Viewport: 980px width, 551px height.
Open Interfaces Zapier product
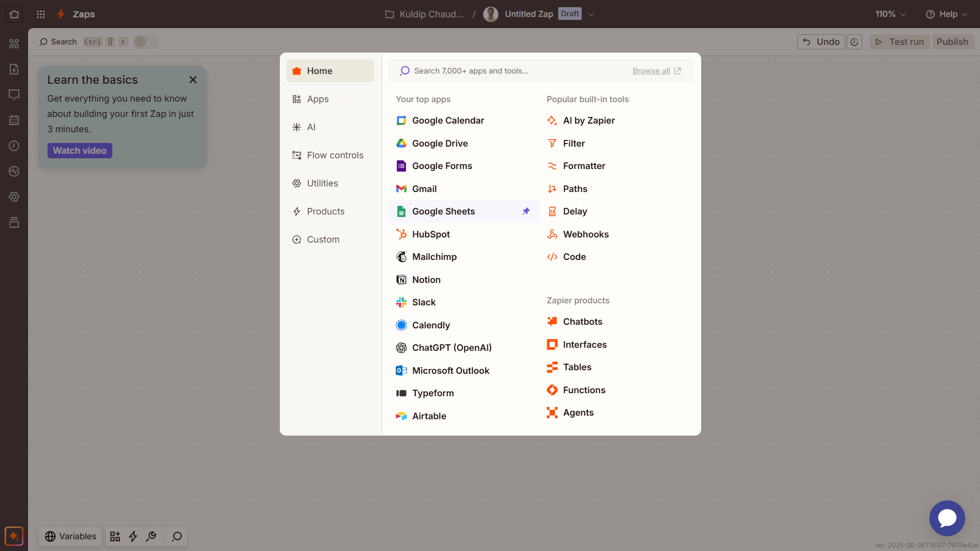click(615, 345)
